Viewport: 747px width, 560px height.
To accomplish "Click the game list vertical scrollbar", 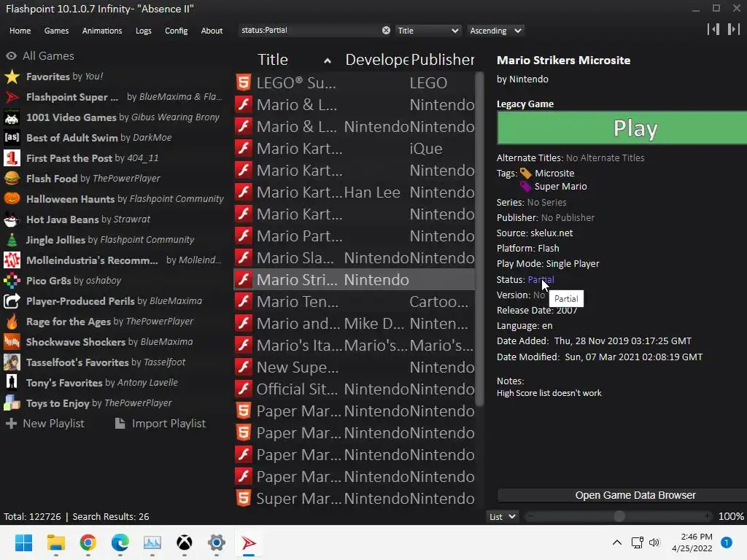I will pos(480,239).
